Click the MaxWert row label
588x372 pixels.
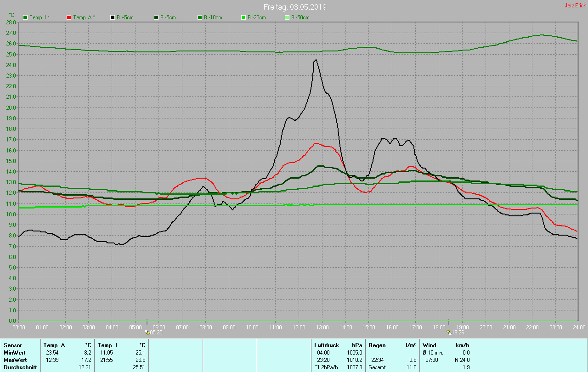15,360
